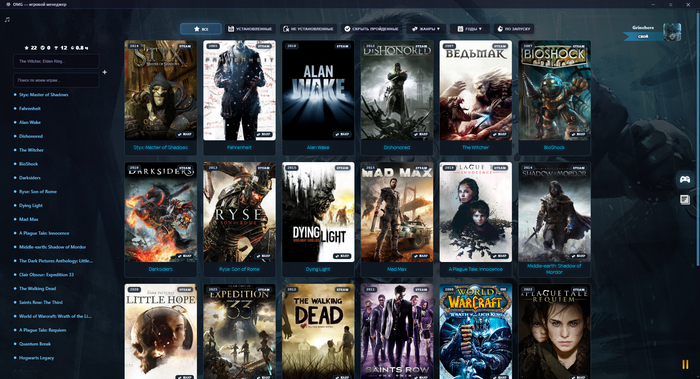Click the 'The Witcher, Elden Ring...' input field
The height and width of the screenshot is (379, 700).
56,61
